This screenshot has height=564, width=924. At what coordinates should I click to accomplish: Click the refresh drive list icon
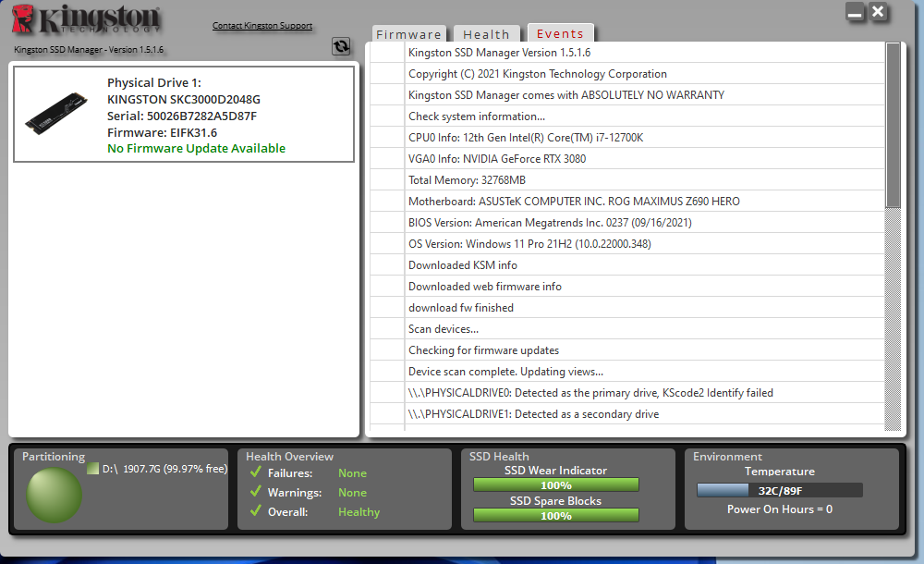click(341, 46)
